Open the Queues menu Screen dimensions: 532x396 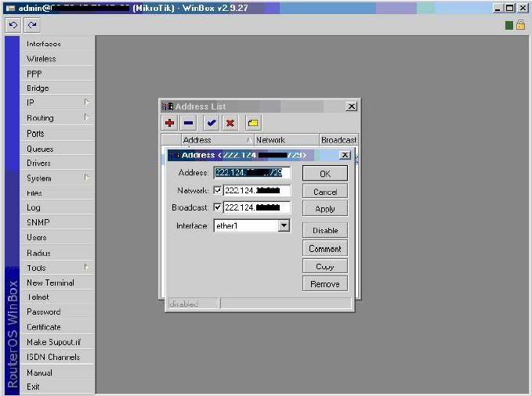(x=57, y=149)
